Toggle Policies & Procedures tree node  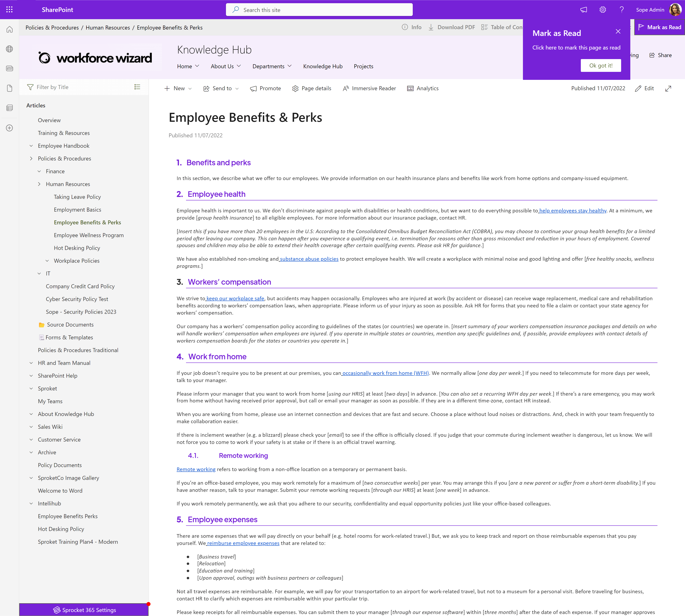pyautogui.click(x=31, y=159)
